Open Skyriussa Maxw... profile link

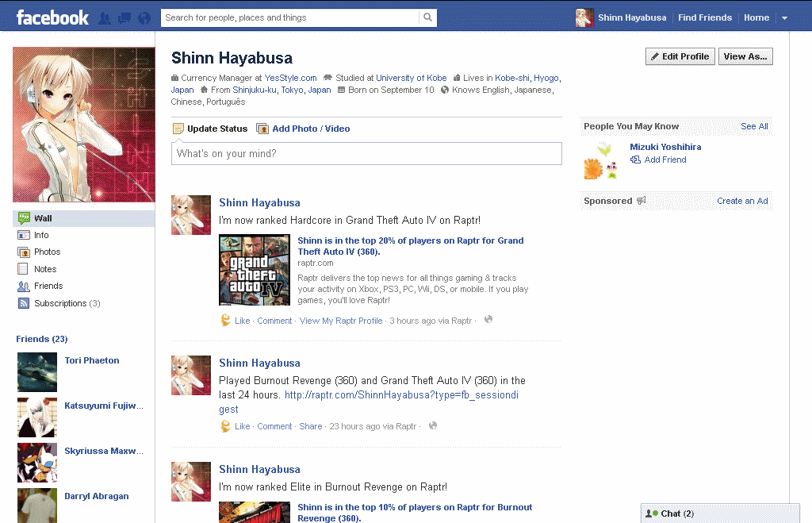pyautogui.click(x=104, y=451)
